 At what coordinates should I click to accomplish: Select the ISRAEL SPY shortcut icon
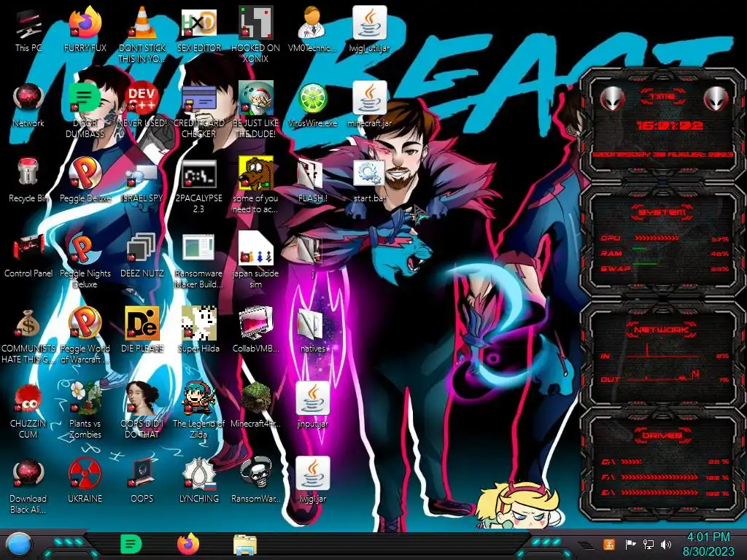142,175
